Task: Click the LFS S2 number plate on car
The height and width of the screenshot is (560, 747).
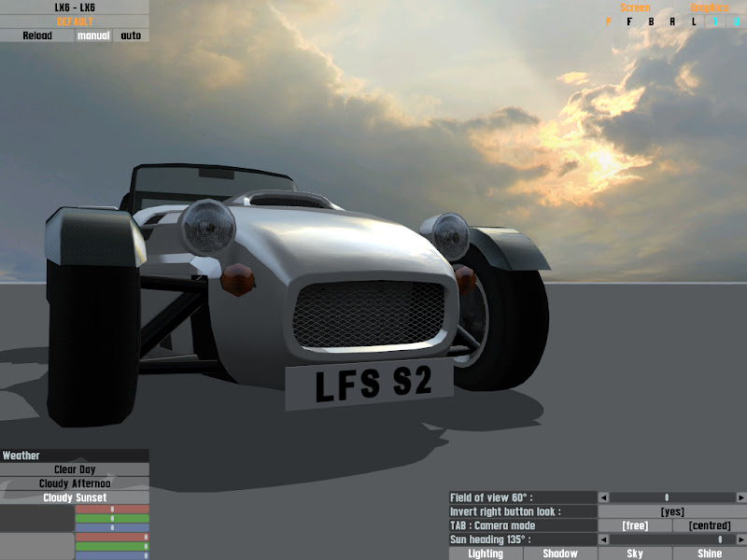Action: click(x=369, y=385)
